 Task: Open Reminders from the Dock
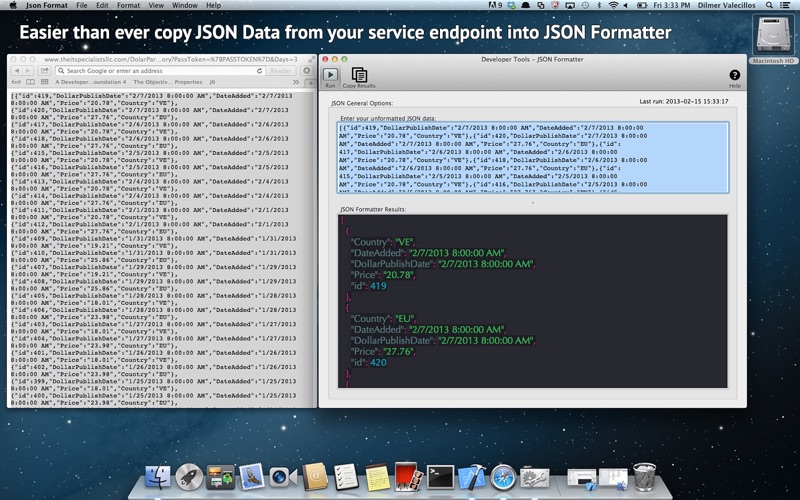coord(346,477)
